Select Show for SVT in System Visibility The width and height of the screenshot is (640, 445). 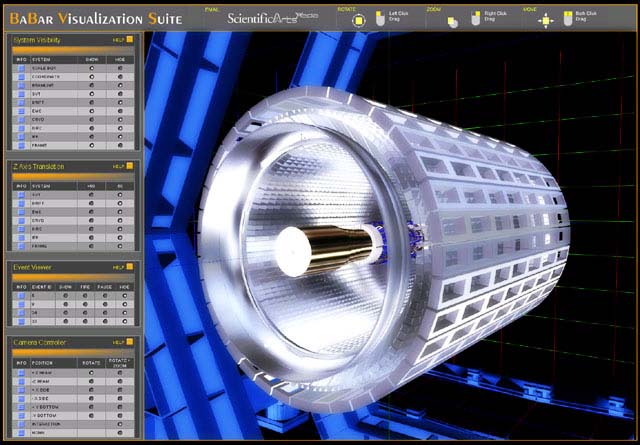click(x=91, y=94)
